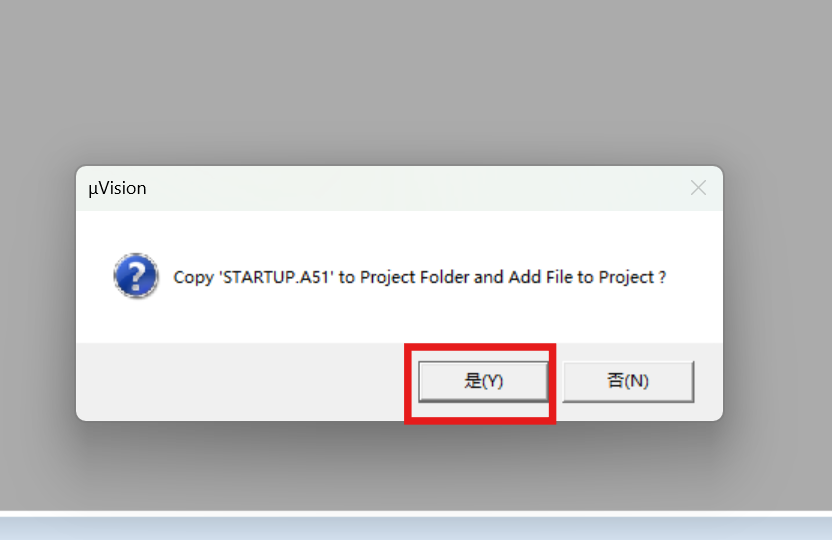Click the gray background above the dialog
832x540 pixels.
click(x=416, y=80)
